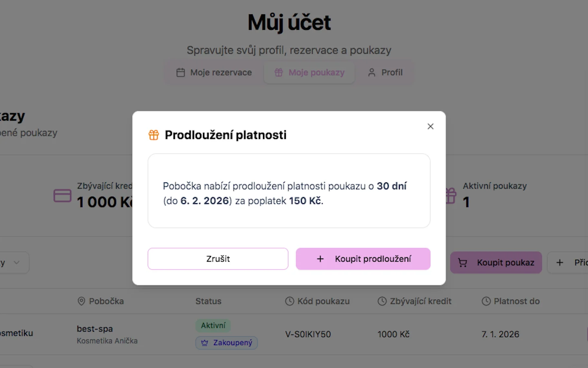Click the person icon on the Profil tab
This screenshot has width=588, height=368.
(372, 72)
